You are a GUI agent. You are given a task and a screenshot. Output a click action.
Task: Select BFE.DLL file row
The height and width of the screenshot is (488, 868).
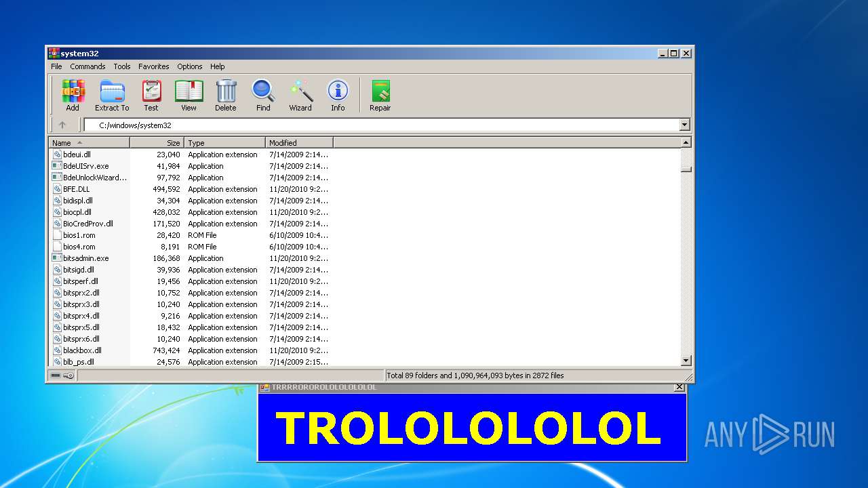coord(190,189)
